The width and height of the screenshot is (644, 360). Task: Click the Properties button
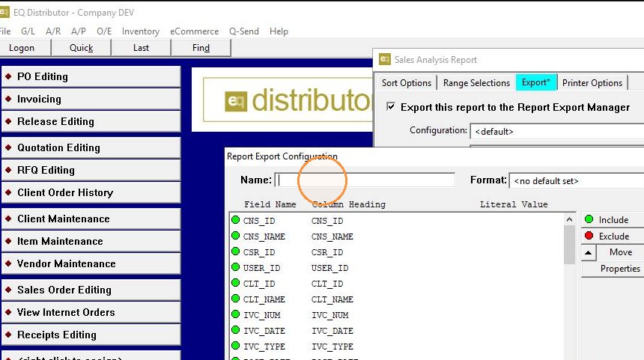[613, 269]
